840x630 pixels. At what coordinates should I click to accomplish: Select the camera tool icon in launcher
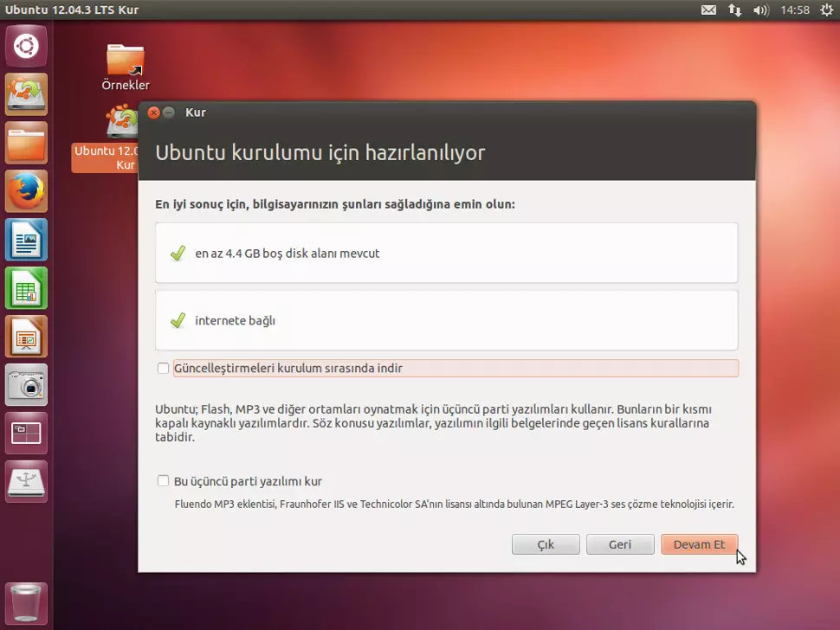point(26,385)
